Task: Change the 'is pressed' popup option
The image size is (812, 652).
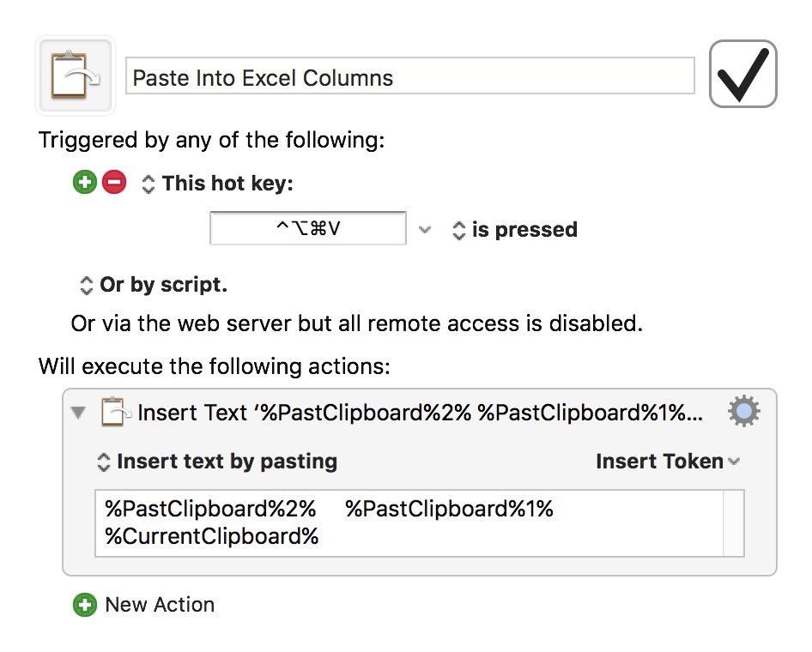Action: [515, 230]
